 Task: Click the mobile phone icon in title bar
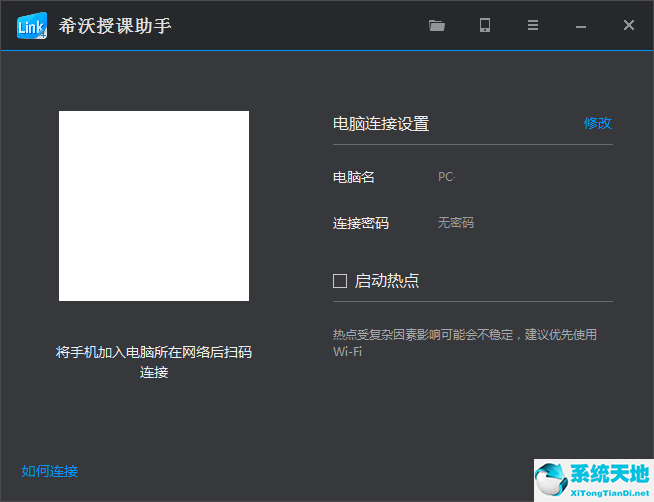(485, 25)
